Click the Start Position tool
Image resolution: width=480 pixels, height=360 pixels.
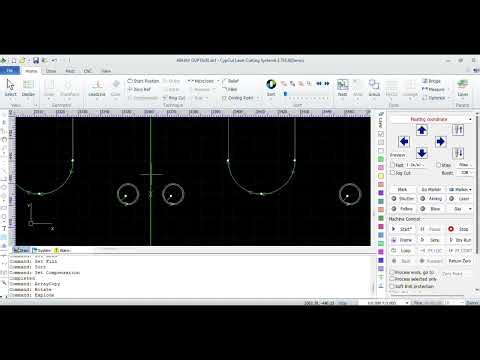[144, 81]
